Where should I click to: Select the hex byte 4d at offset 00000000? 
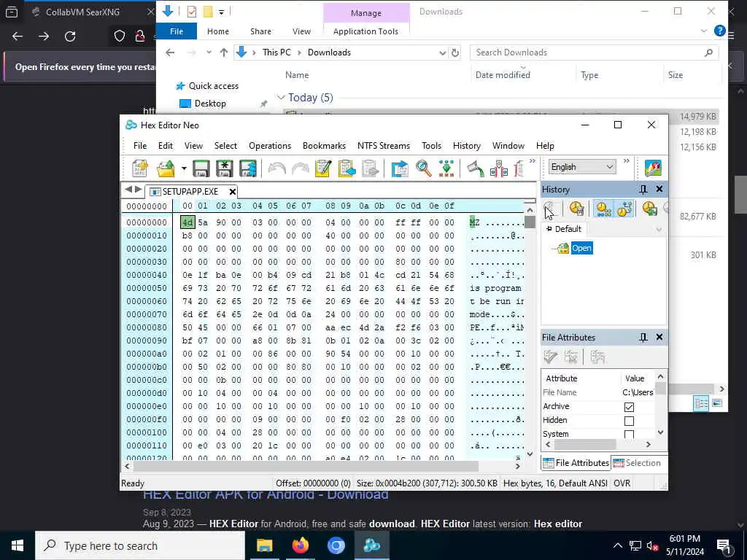click(x=187, y=222)
